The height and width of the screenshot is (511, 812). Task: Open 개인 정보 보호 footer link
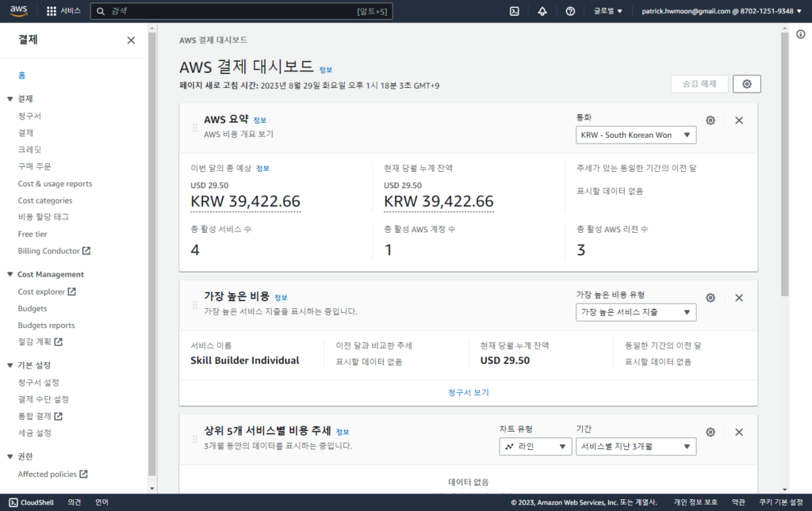click(x=695, y=502)
